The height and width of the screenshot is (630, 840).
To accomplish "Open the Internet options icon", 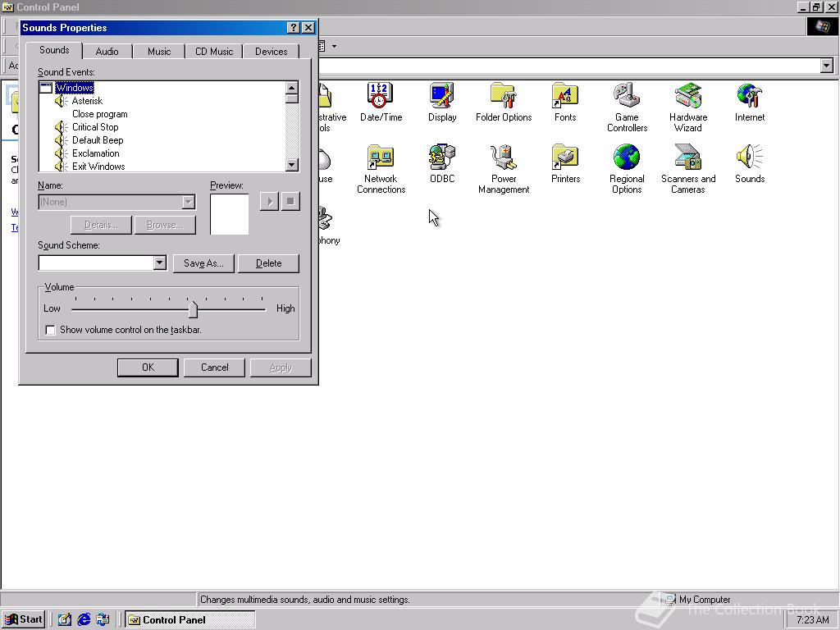I will 750,102.
